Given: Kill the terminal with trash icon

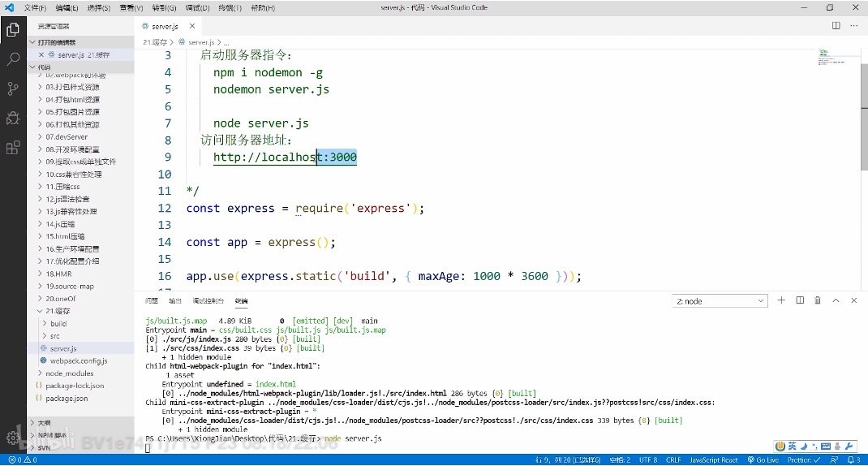Looking at the screenshot, I should point(818,300).
